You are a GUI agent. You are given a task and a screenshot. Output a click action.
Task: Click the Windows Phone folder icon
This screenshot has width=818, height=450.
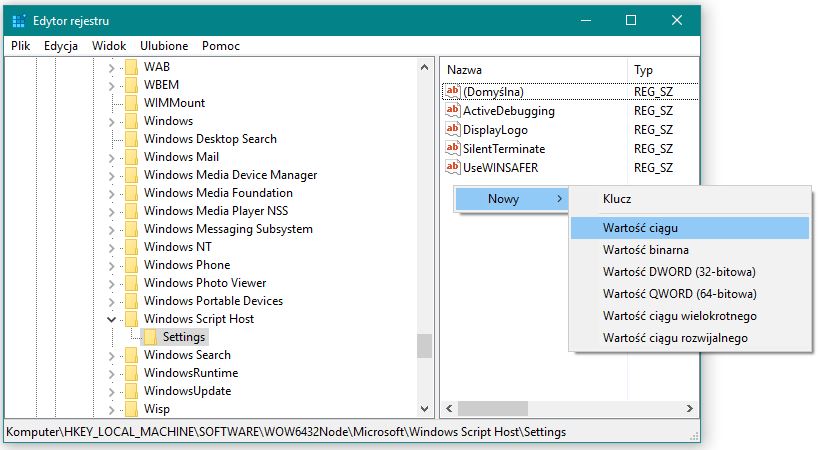(x=131, y=264)
